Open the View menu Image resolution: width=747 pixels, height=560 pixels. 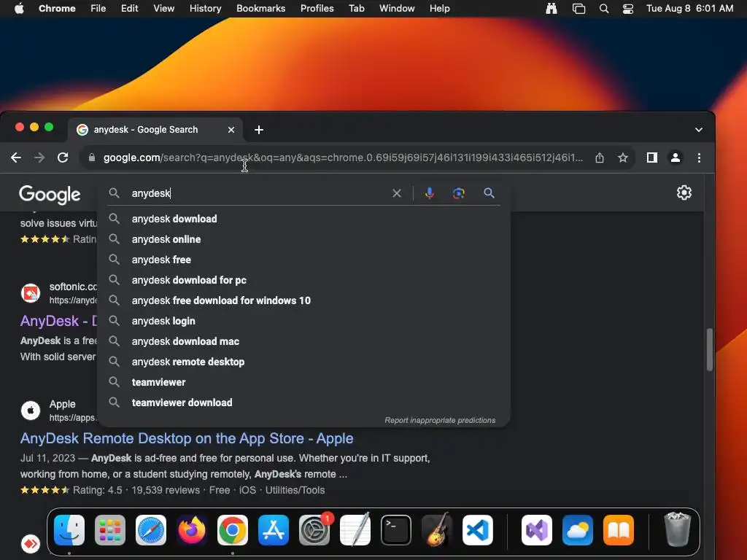(x=163, y=8)
